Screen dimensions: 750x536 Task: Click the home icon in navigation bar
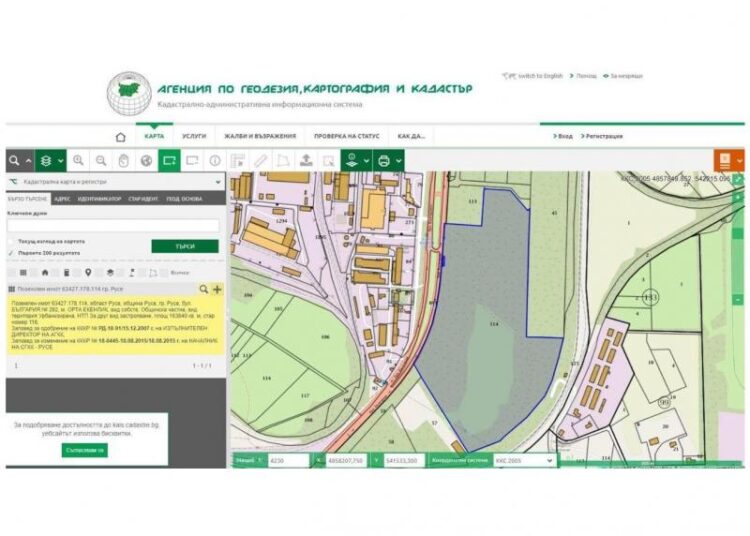[x=121, y=137]
